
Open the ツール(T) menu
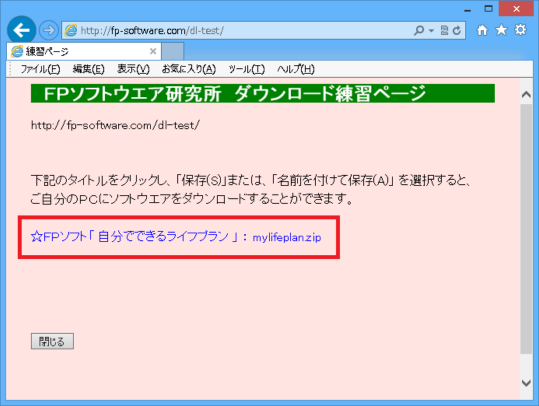[246, 69]
